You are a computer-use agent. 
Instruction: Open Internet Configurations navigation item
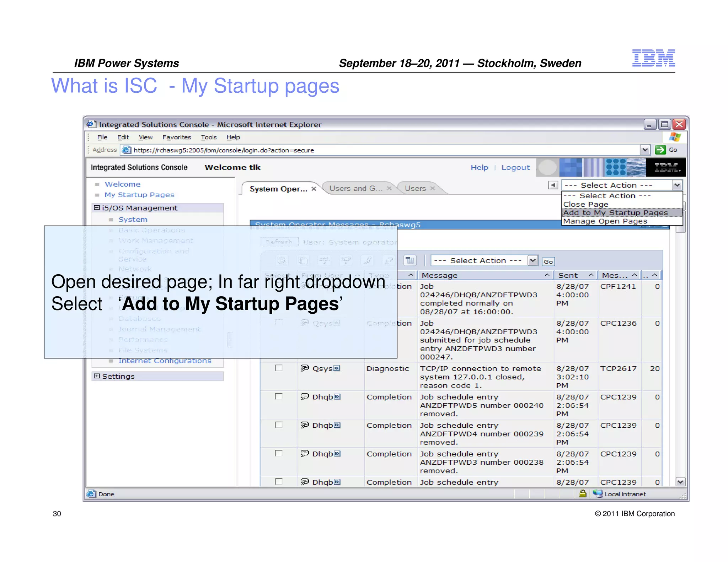coord(165,361)
